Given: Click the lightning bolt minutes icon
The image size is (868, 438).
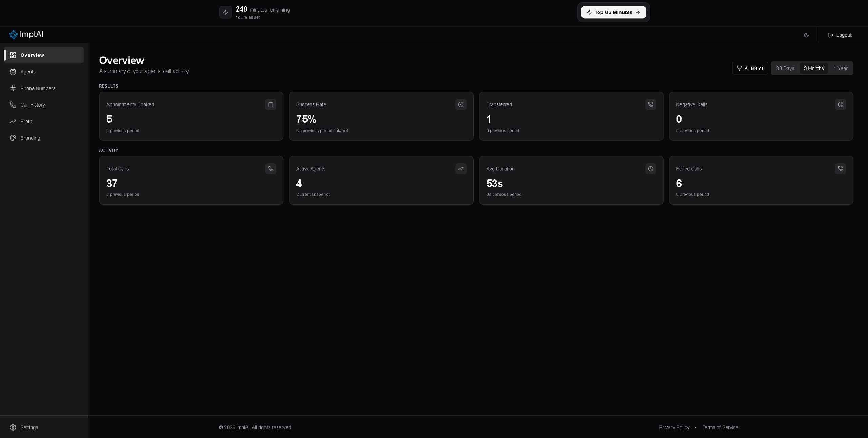Looking at the screenshot, I should 225,12.
